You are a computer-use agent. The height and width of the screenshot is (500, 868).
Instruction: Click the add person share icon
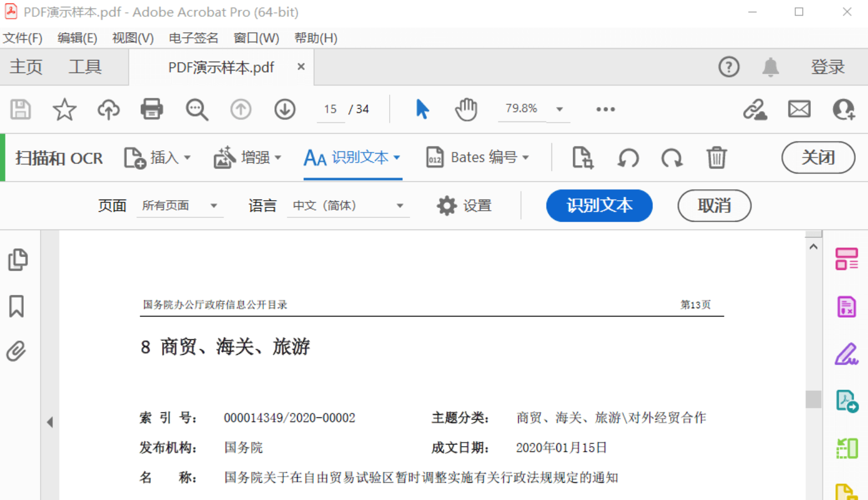coord(844,109)
